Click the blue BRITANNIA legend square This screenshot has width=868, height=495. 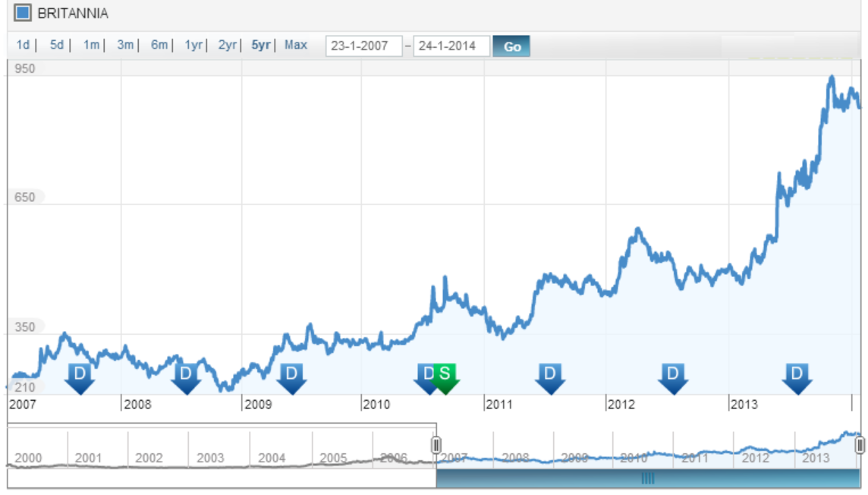23,13
